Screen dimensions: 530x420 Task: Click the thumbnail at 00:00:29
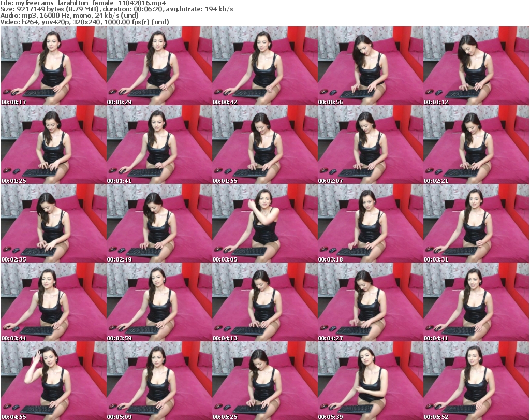(159, 66)
